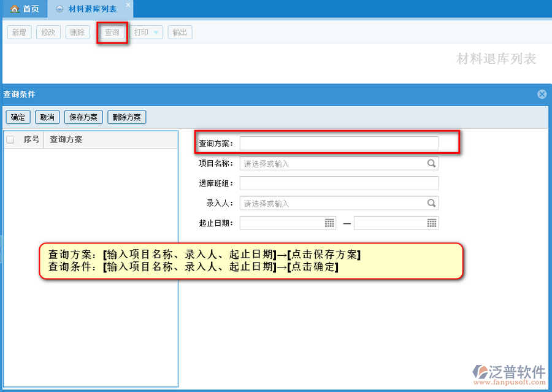Focus the 退库班组 input field
Image resolution: width=552 pixels, height=392 pixels.
tap(339, 183)
